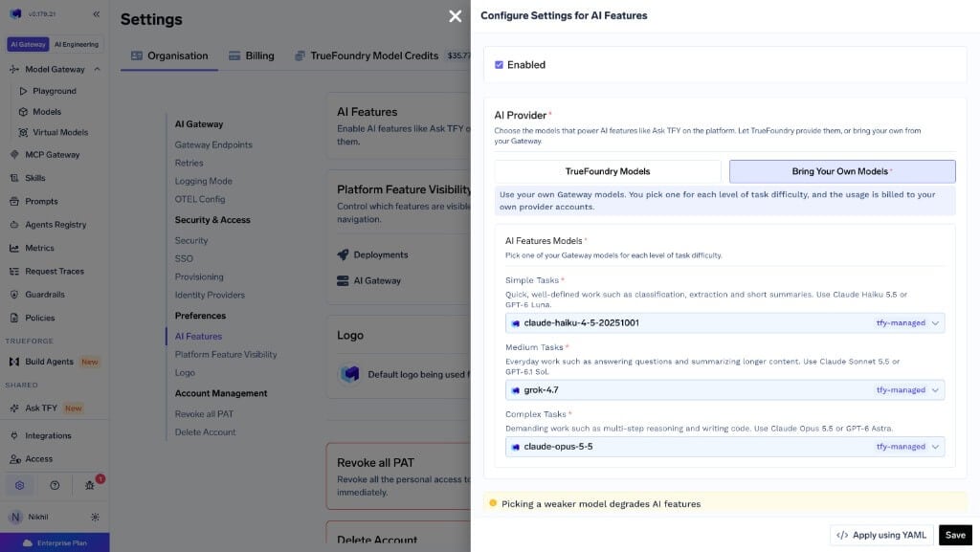Click the $35.77 credits badge
The height and width of the screenshot is (552, 980).
pyautogui.click(x=458, y=55)
